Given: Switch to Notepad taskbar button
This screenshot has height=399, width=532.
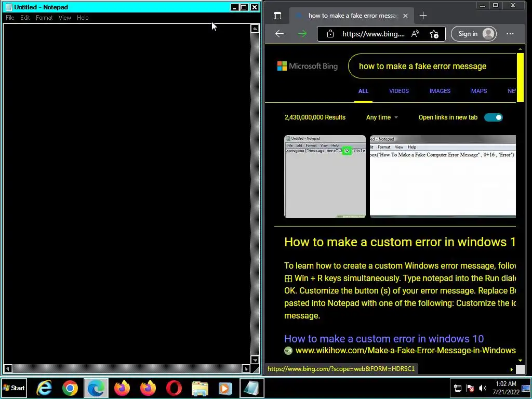Looking at the screenshot, I should coord(252,388).
